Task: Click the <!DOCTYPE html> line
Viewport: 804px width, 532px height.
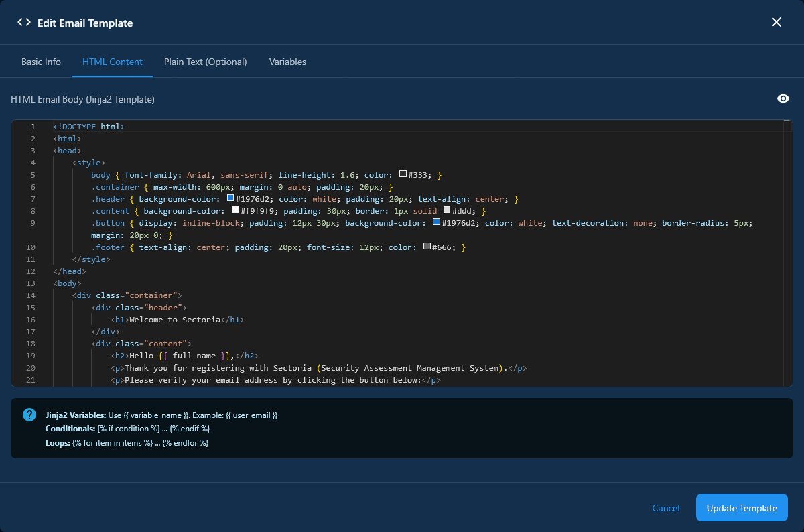Action: point(88,126)
